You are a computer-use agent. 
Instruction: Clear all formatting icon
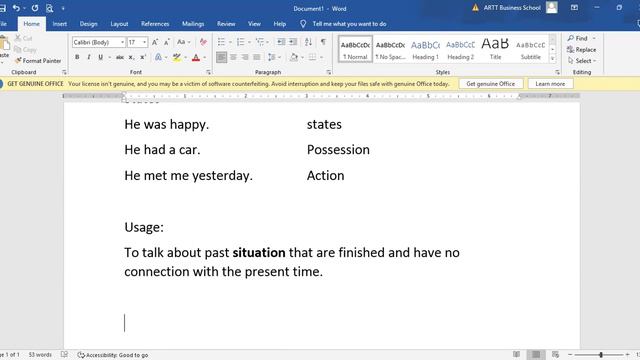203,42
